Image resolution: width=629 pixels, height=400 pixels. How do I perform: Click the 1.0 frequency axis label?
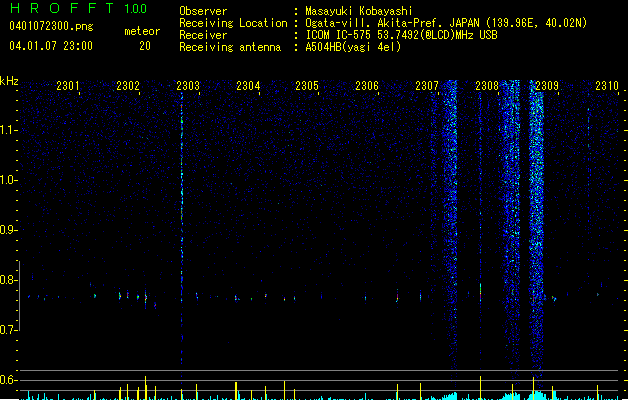(x=8, y=180)
